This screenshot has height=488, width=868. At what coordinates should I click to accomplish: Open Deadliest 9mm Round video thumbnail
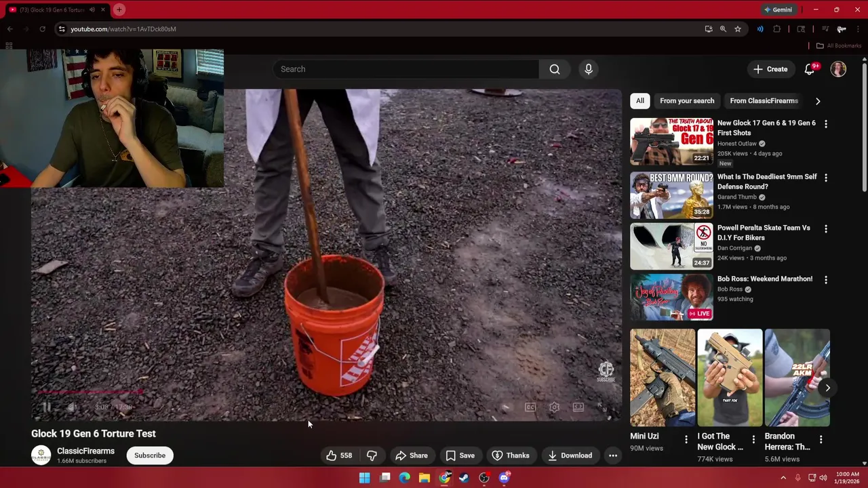(x=671, y=195)
